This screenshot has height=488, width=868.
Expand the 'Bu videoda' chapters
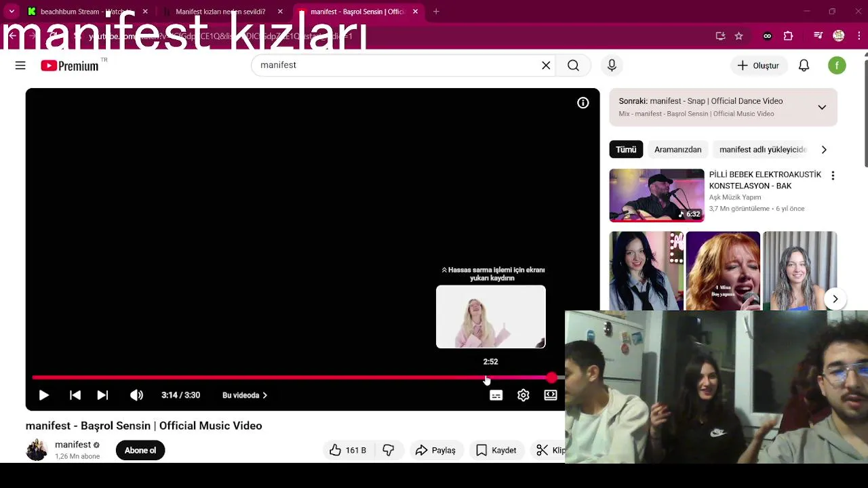[x=245, y=395]
